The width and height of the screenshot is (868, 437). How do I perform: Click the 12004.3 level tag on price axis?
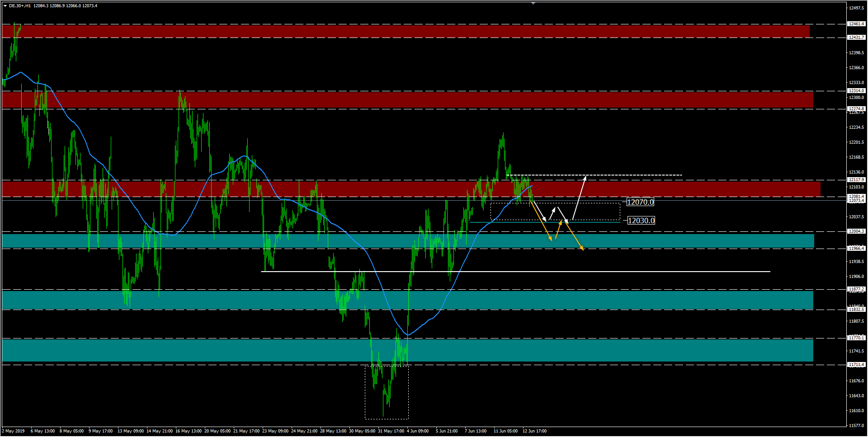856,231
